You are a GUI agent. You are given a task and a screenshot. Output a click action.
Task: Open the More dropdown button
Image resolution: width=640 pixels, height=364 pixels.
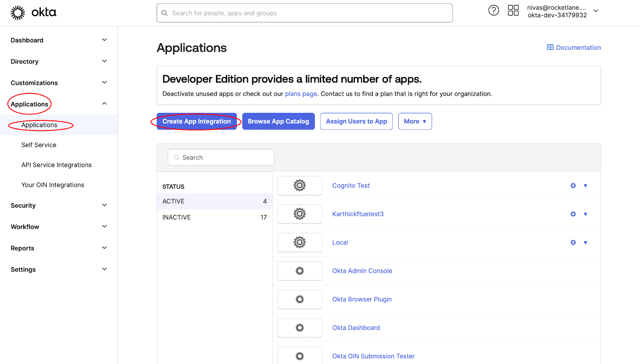(x=415, y=121)
